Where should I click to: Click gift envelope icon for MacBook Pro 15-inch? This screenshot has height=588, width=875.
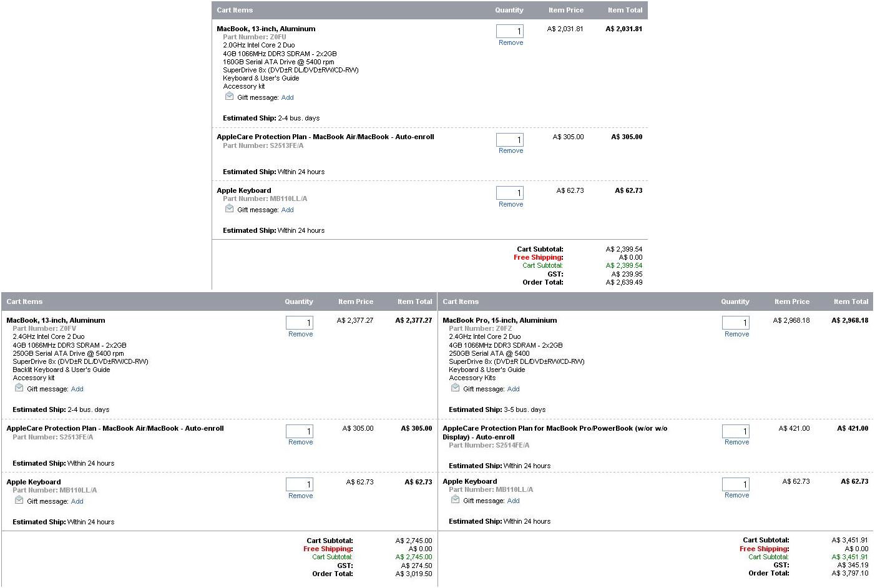click(x=455, y=388)
